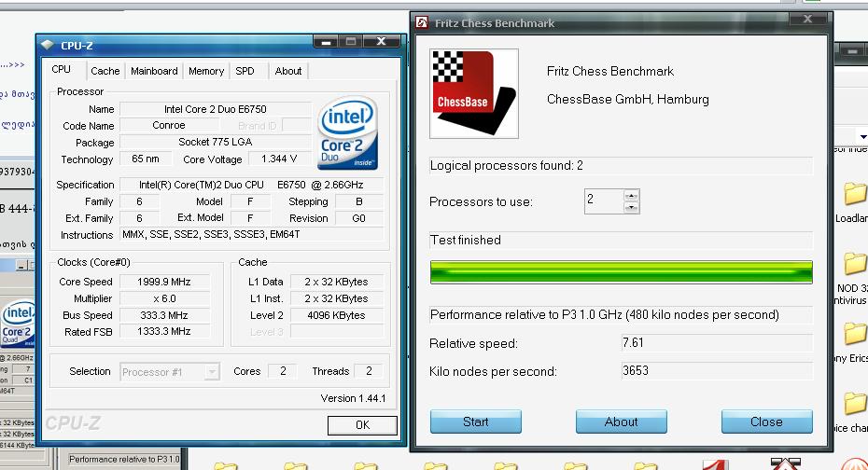Viewport: 868px width, 470px height.
Task: Click the Multiplier value x 6.0
Action: tap(164, 298)
